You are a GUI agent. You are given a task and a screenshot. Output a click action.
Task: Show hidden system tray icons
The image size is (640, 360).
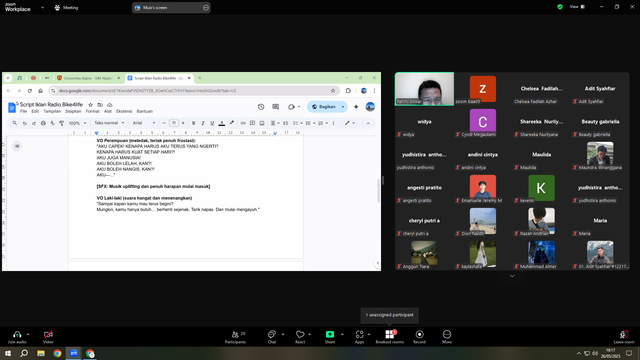[x=578, y=353]
